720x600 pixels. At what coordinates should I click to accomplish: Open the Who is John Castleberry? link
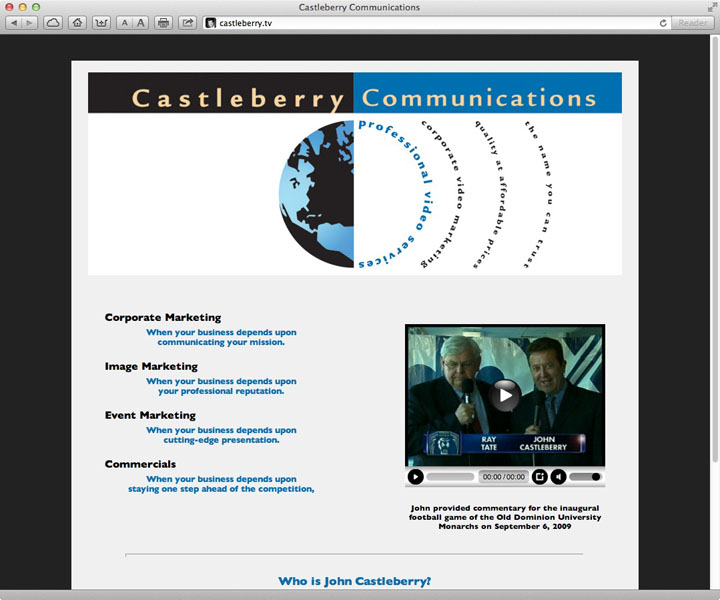(x=354, y=581)
